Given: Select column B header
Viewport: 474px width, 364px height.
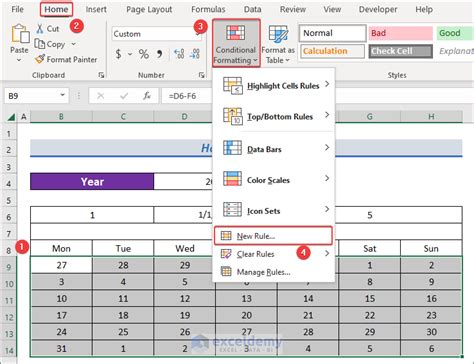Looking at the screenshot, I should click(x=61, y=117).
